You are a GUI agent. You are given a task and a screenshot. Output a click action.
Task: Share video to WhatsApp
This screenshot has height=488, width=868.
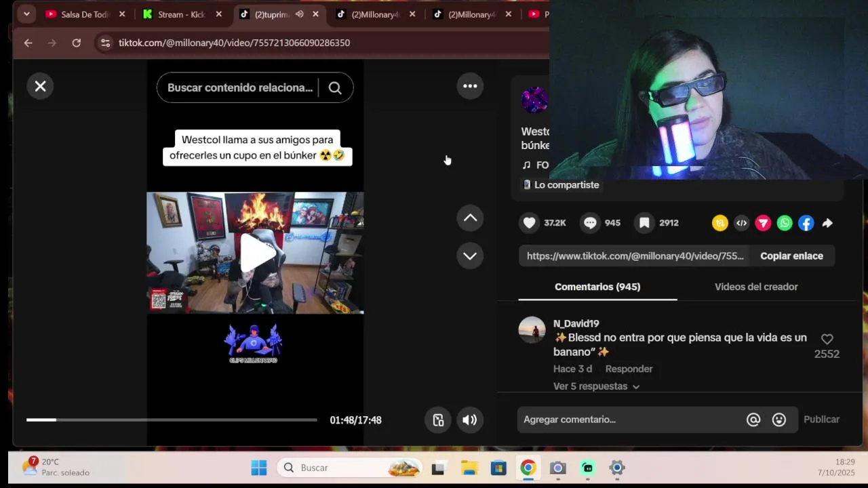pos(785,223)
